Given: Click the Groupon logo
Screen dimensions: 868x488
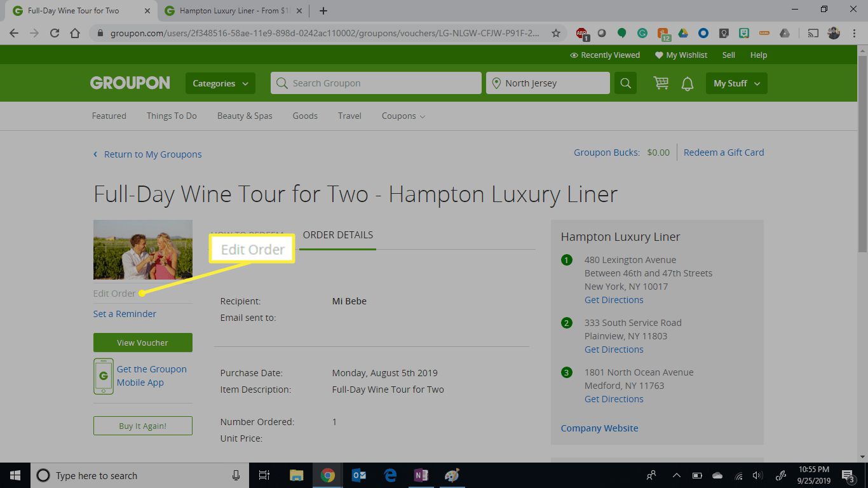Looking at the screenshot, I should [130, 83].
